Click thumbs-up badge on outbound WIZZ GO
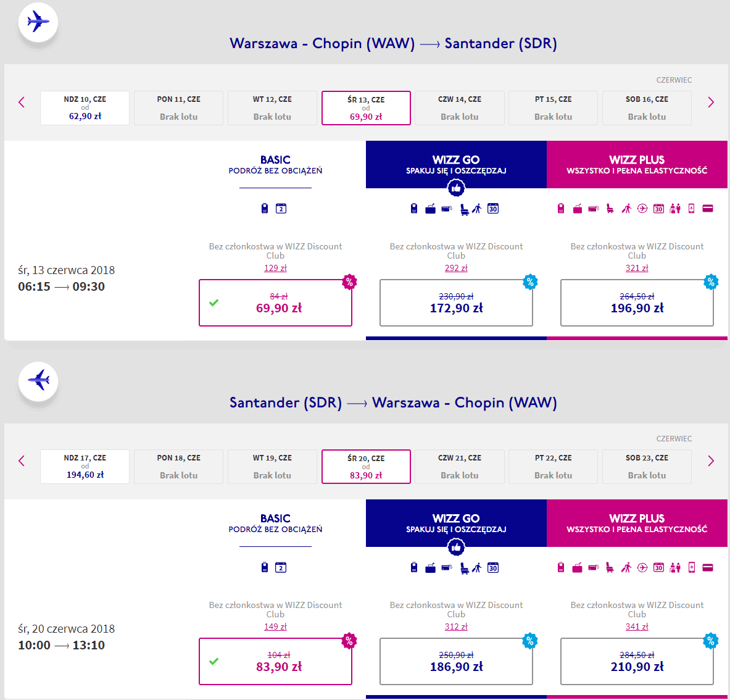The height and width of the screenshot is (700, 730). pyautogui.click(x=456, y=188)
